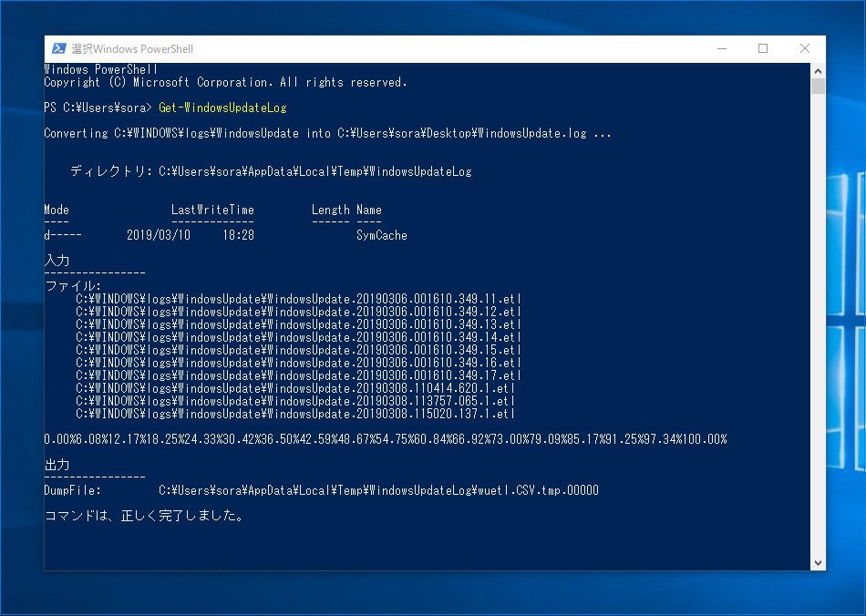The image size is (866, 616).
Task: Click the PowerShell icon in title bar
Action: [x=59, y=48]
